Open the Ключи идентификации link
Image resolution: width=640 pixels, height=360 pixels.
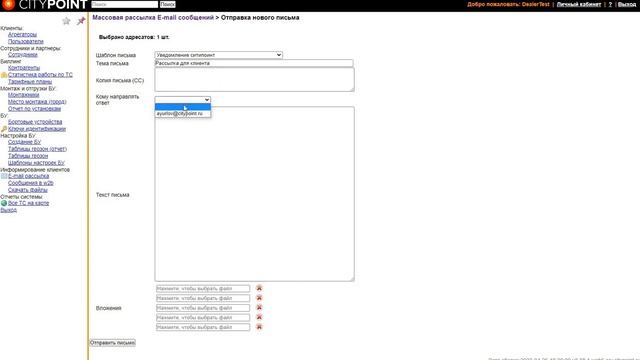tap(37, 129)
